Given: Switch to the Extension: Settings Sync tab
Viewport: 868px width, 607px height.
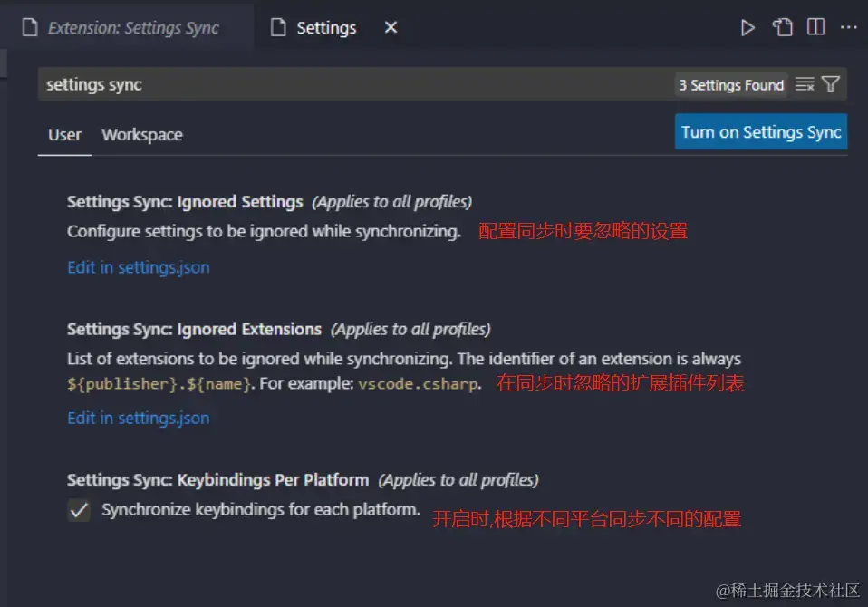Looking at the screenshot, I should point(127,27).
